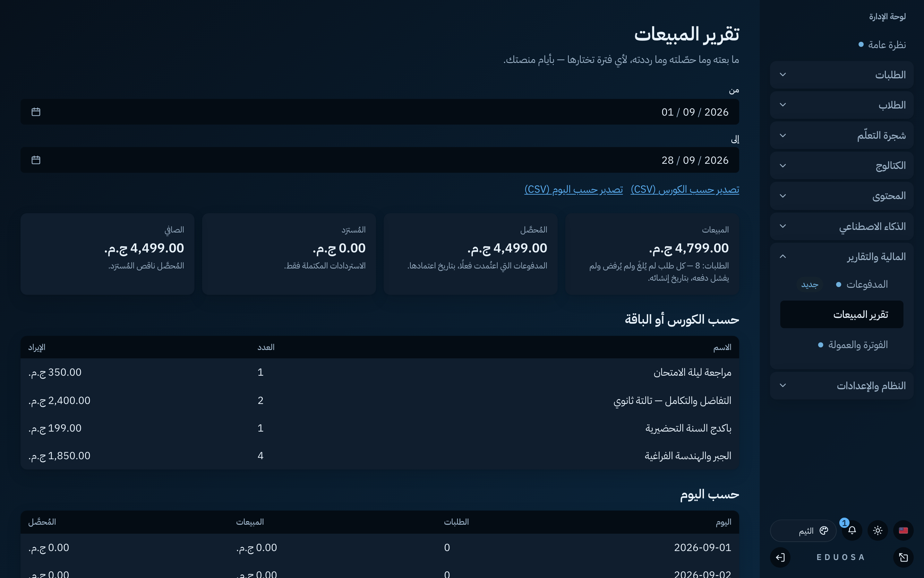Expand the الطلاب sidebar section
924x578 pixels.
click(x=842, y=105)
